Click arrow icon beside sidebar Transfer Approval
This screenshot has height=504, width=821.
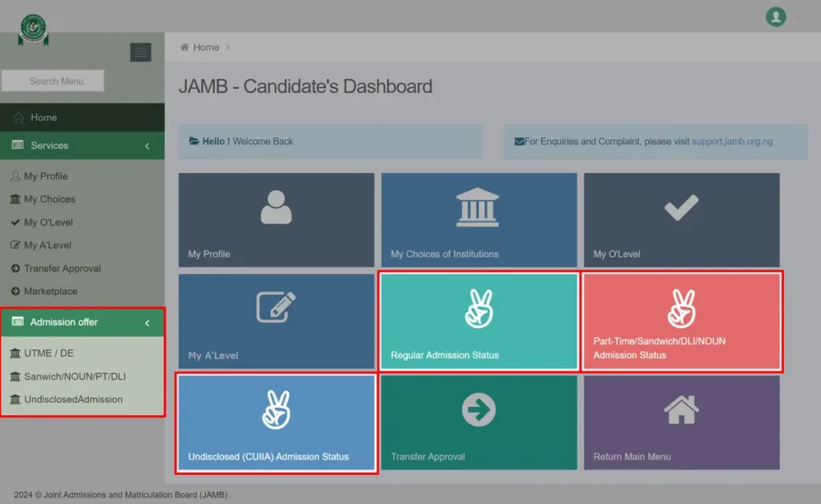[15, 268]
